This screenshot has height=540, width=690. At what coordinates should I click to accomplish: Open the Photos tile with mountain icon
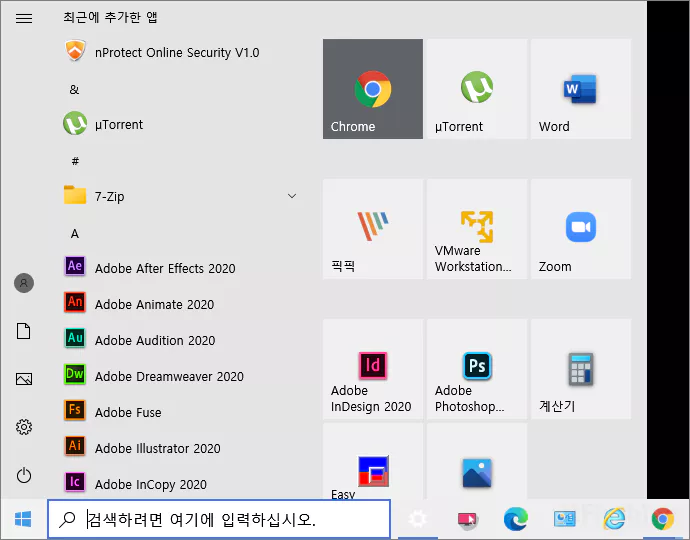click(477, 461)
